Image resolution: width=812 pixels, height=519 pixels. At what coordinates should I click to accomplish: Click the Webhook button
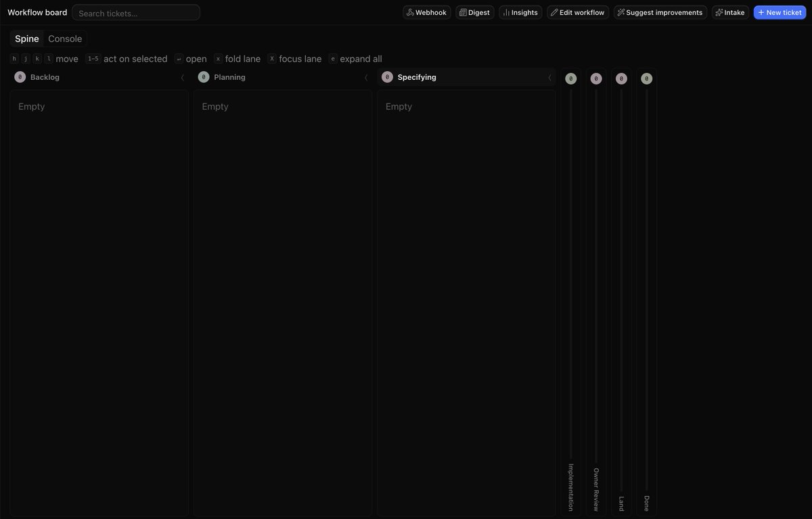426,12
